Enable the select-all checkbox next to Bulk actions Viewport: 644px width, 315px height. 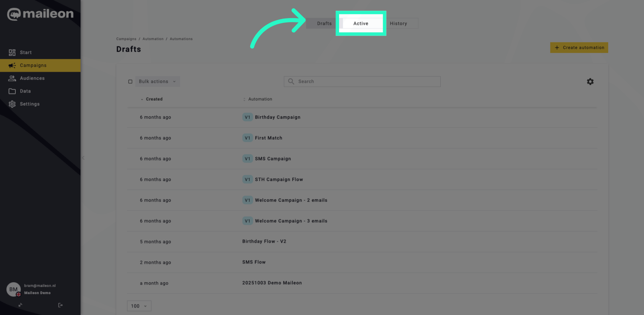click(130, 81)
